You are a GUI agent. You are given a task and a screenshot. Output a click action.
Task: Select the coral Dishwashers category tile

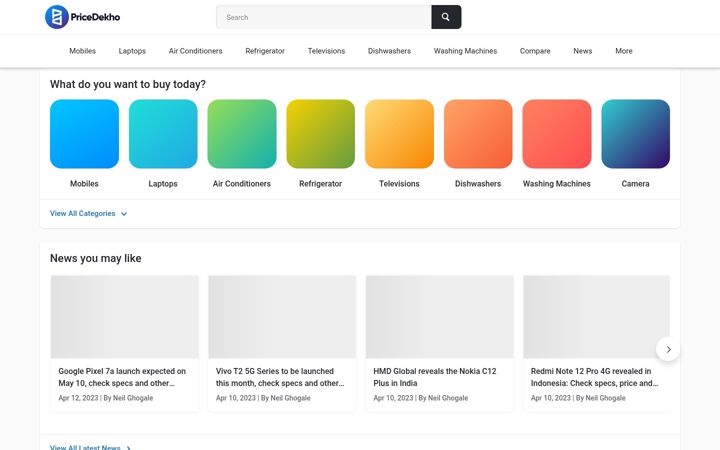point(478,134)
